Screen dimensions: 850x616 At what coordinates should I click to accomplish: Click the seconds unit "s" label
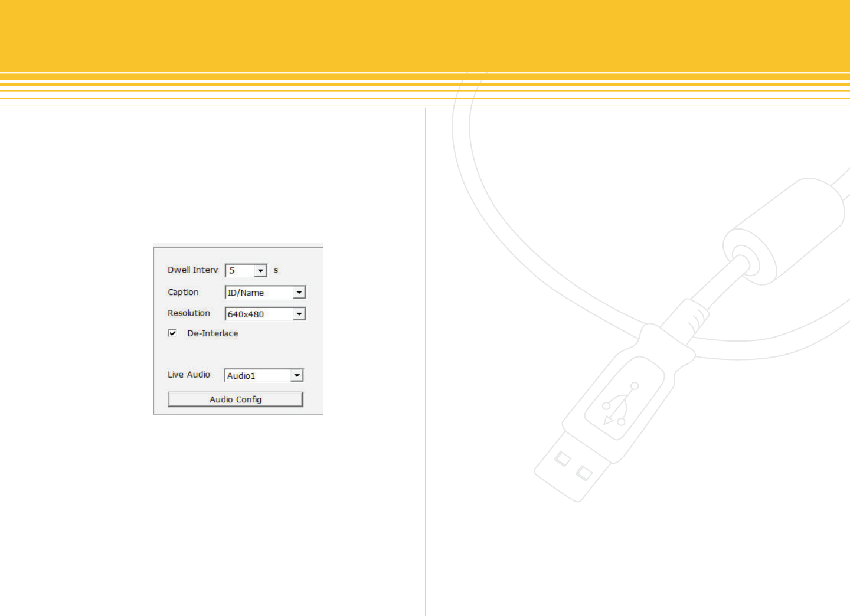[x=276, y=270]
